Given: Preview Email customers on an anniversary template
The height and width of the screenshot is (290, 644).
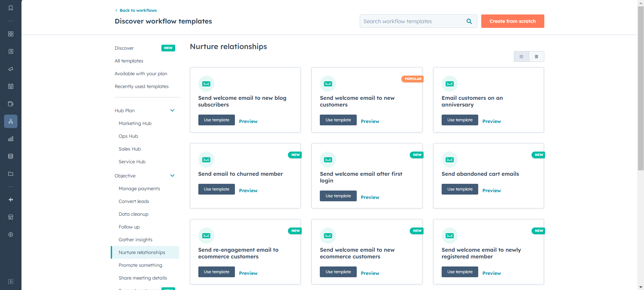Looking at the screenshot, I should click(491, 121).
